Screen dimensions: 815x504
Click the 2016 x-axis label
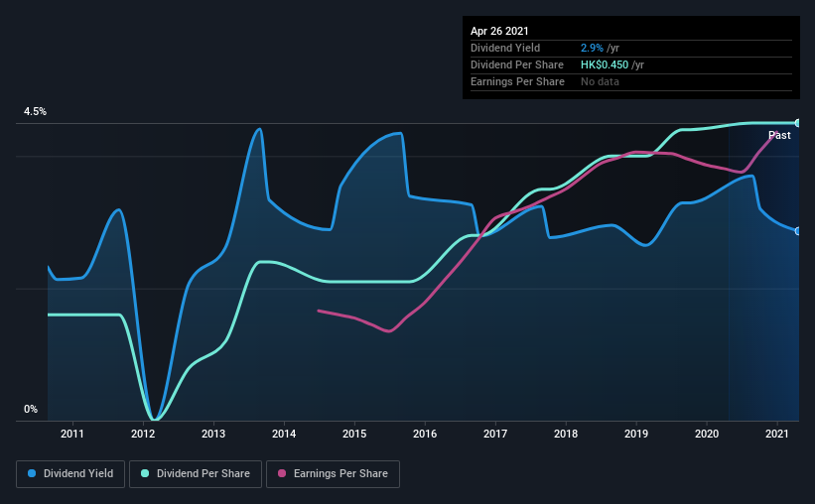(425, 434)
